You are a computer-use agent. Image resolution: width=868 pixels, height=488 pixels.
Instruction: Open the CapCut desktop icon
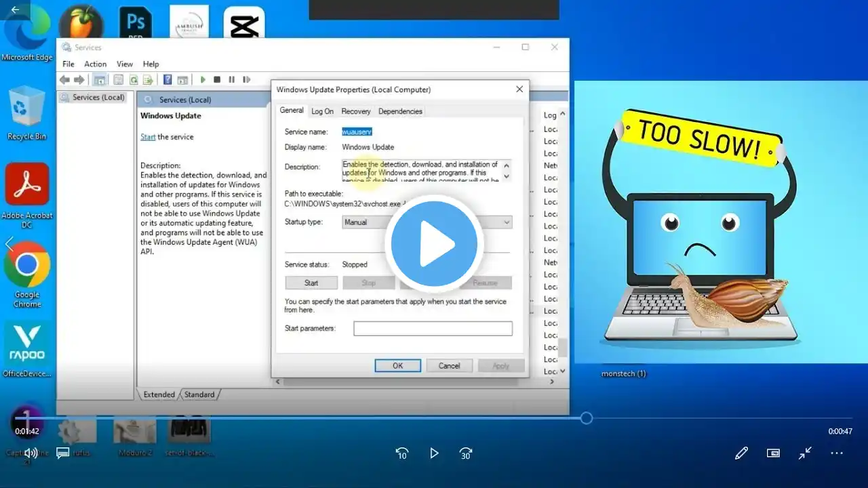(243, 24)
